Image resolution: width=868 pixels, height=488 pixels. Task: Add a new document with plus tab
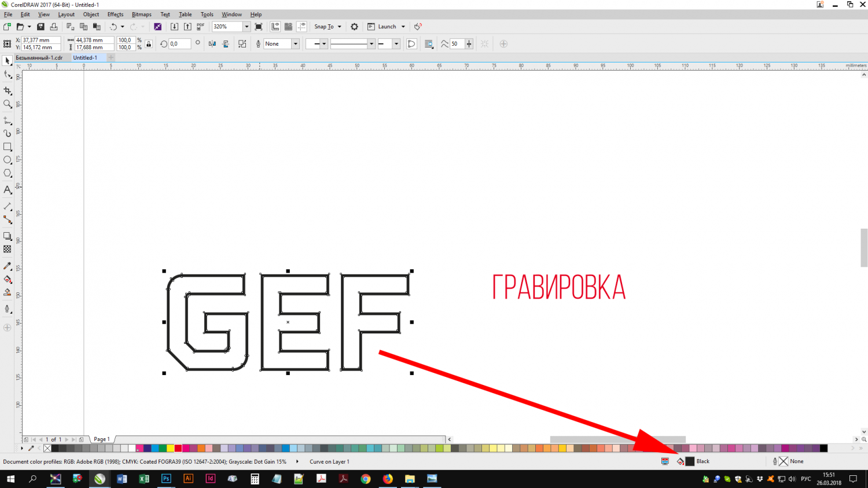pos(111,58)
